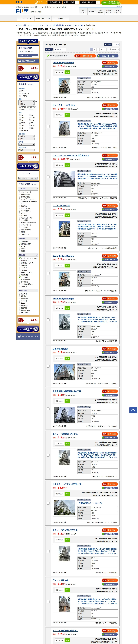Screen dimensions: 138x644
Task: Click the first この条件で検索 magnifier button
Action: 28,77
